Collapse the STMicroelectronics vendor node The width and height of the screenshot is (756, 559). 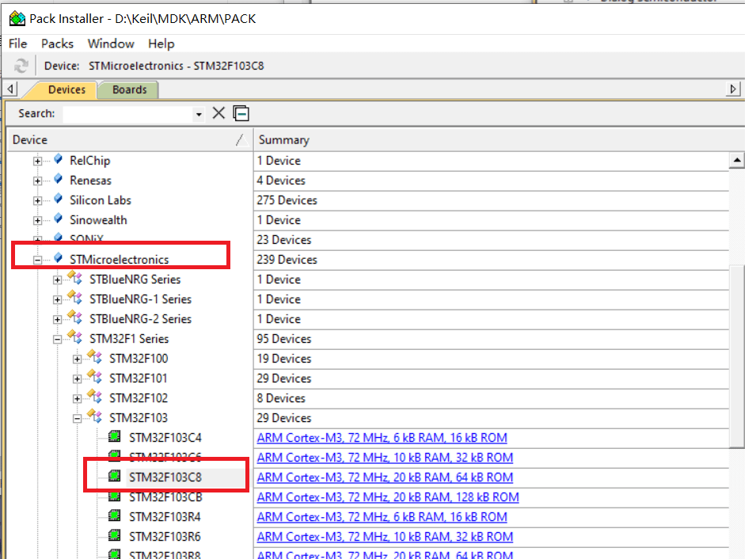[x=38, y=260]
